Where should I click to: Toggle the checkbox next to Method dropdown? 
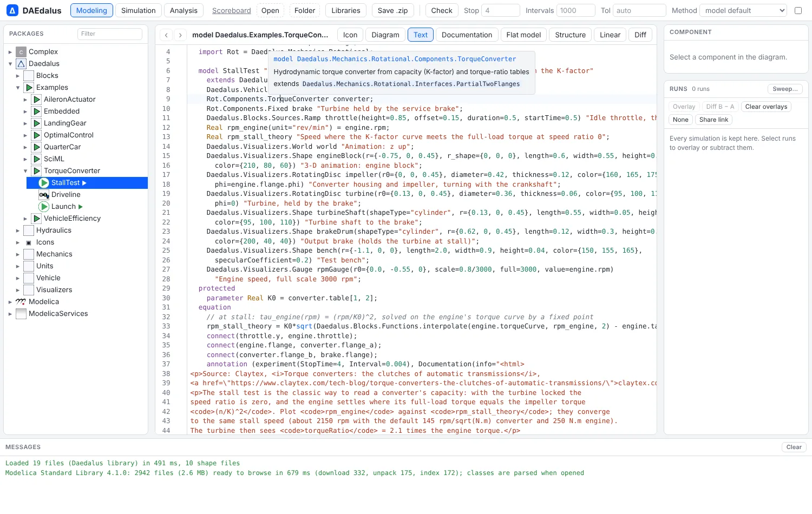pyautogui.click(x=798, y=10)
